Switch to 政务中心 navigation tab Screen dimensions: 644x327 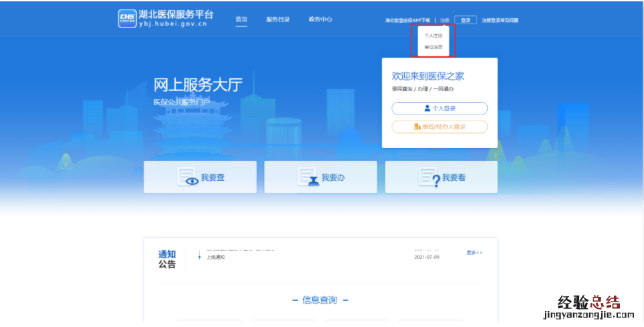pyautogui.click(x=320, y=19)
